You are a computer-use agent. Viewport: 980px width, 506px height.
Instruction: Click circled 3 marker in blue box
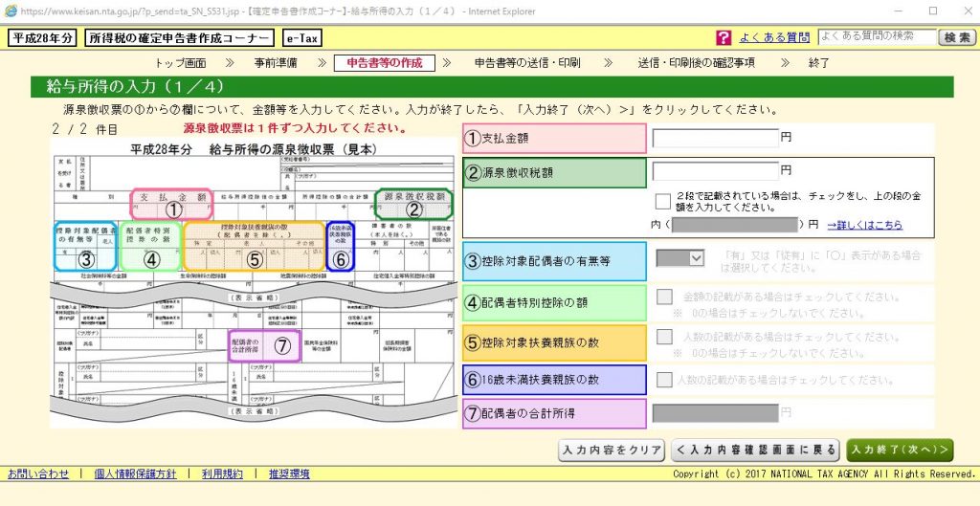pyautogui.click(x=85, y=258)
